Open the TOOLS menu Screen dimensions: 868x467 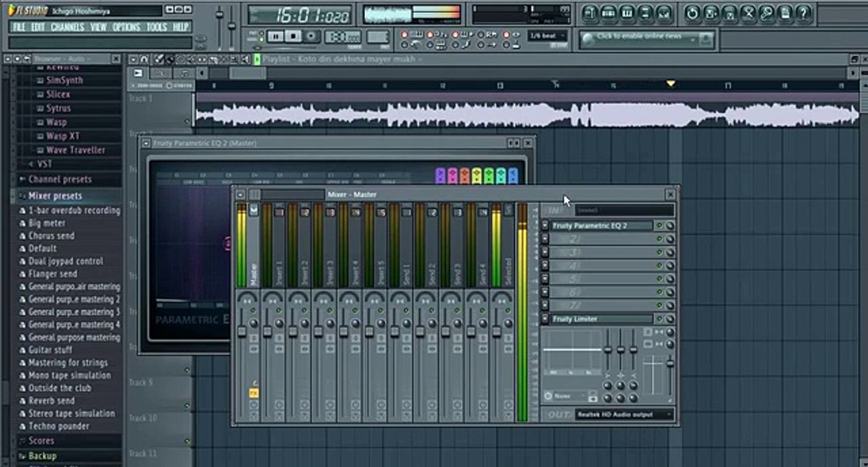point(157,27)
